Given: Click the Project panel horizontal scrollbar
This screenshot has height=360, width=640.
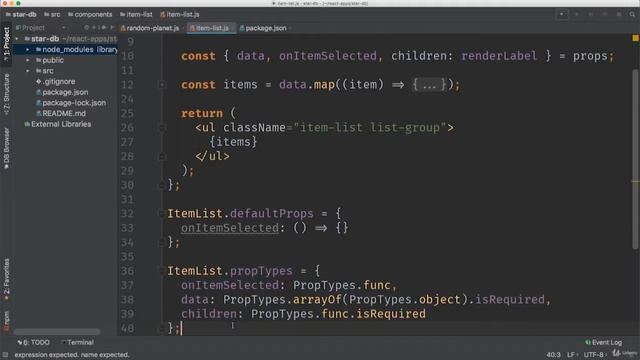Looking at the screenshot, I should coord(56,332).
